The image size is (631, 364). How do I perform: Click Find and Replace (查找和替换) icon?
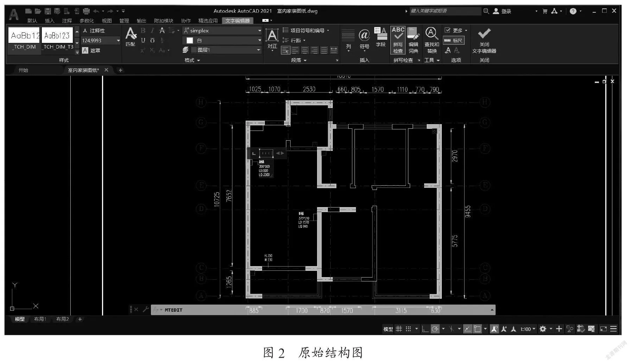coord(432,40)
